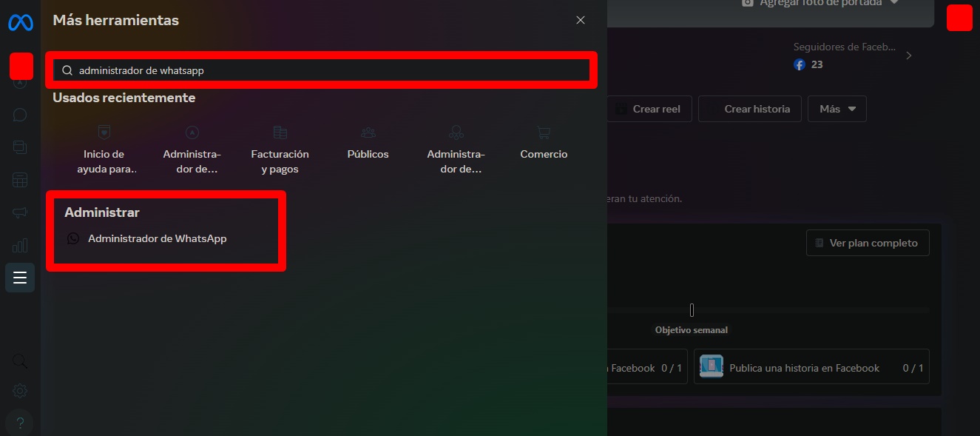Open the planner grid icon in sidebar
980x436 pixels.
(x=20, y=180)
